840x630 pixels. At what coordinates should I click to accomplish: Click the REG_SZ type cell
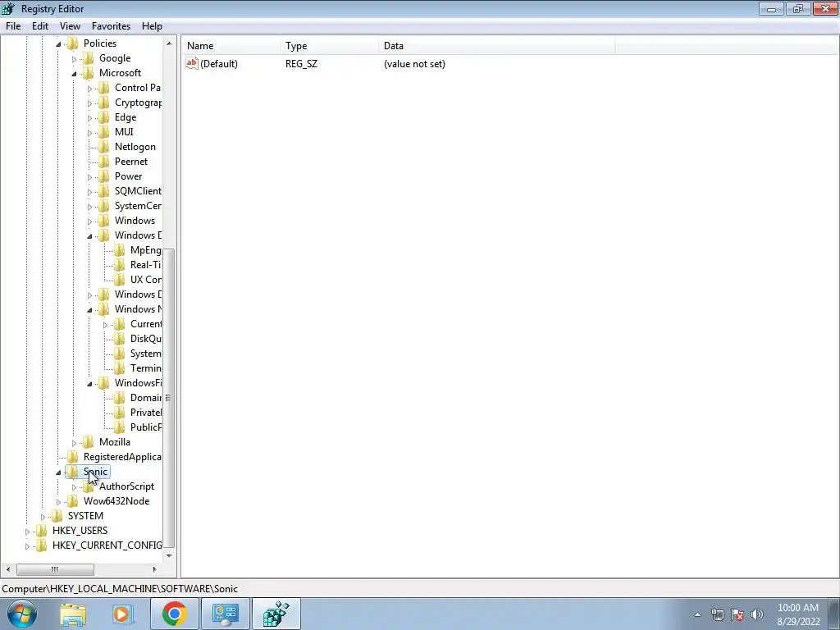[301, 64]
